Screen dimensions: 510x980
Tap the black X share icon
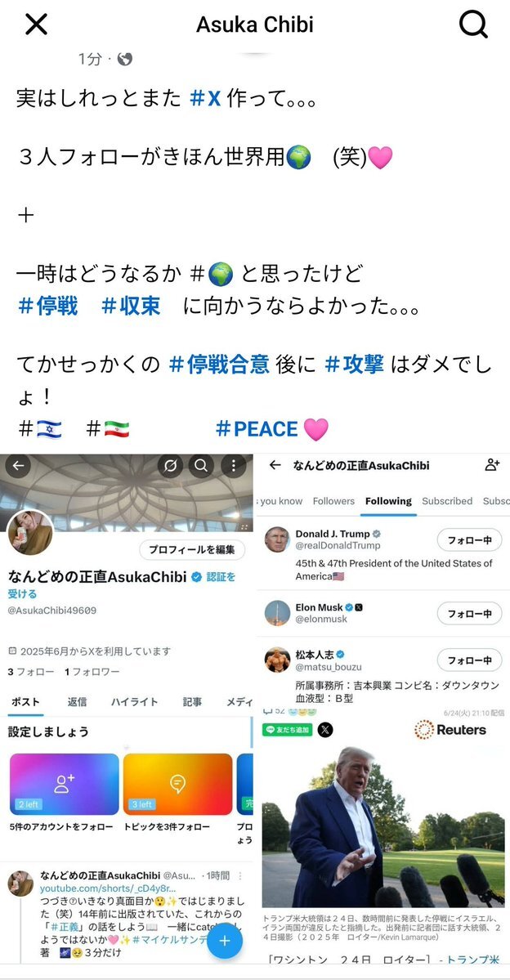(325, 729)
